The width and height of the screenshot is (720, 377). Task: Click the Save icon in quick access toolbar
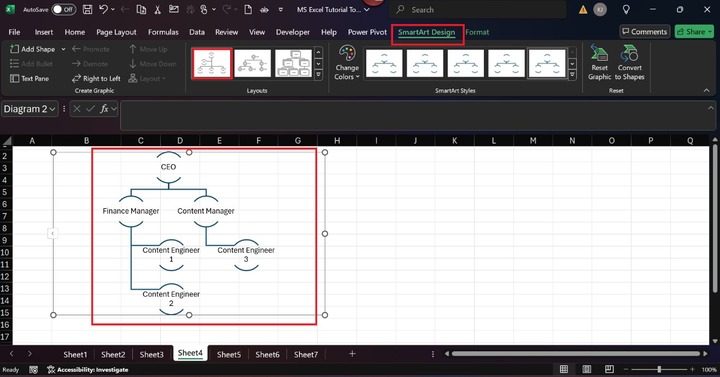click(87, 9)
